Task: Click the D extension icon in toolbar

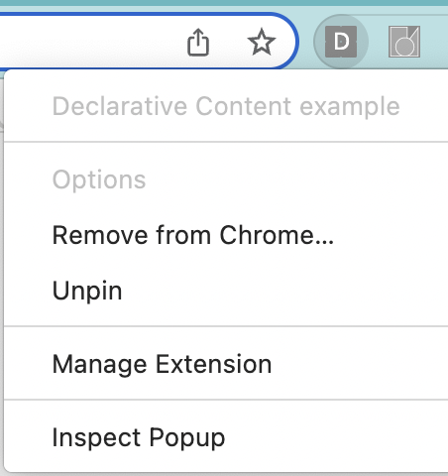Action: coord(341,42)
